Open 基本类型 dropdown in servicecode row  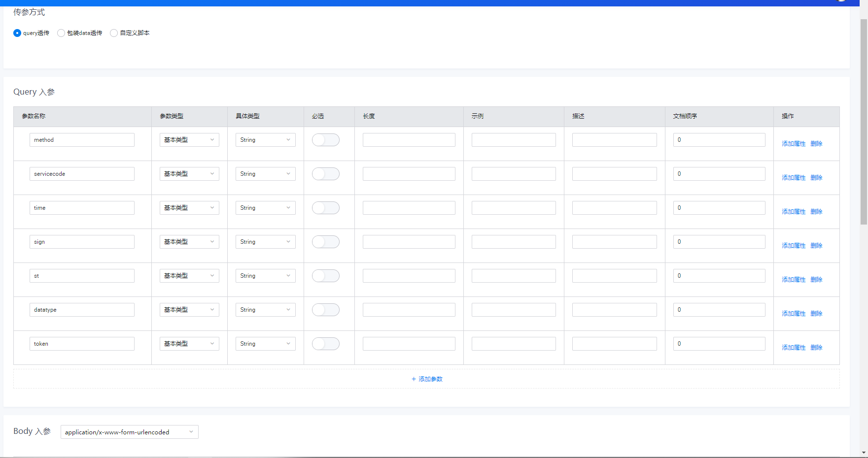(x=189, y=174)
